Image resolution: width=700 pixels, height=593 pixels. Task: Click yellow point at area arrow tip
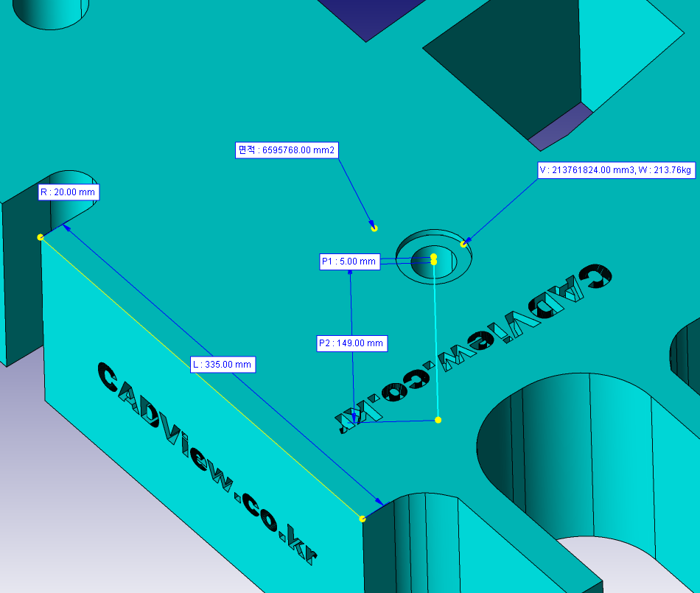click(x=374, y=228)
